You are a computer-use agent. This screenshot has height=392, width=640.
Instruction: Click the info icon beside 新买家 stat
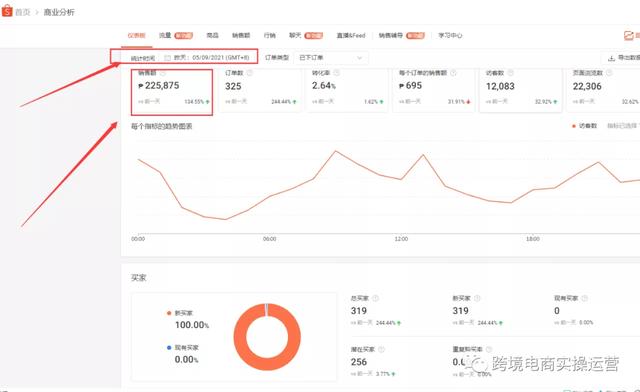pyautogui.click(x=477, y=298)
